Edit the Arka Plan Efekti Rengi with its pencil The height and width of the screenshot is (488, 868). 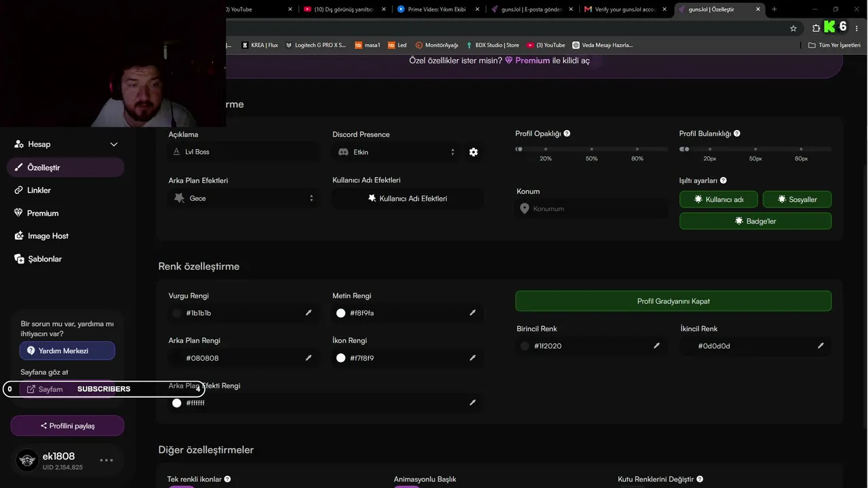pos(473,402)
